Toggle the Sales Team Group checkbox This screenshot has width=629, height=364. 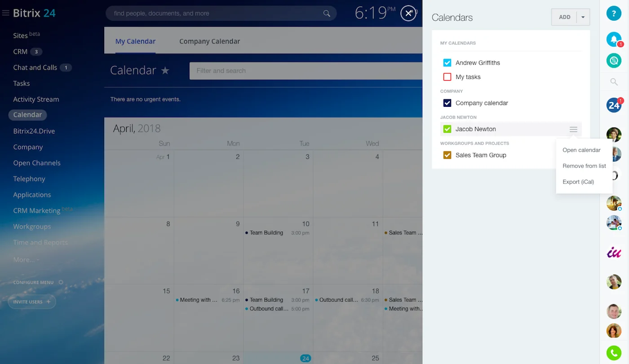[447, 155]
